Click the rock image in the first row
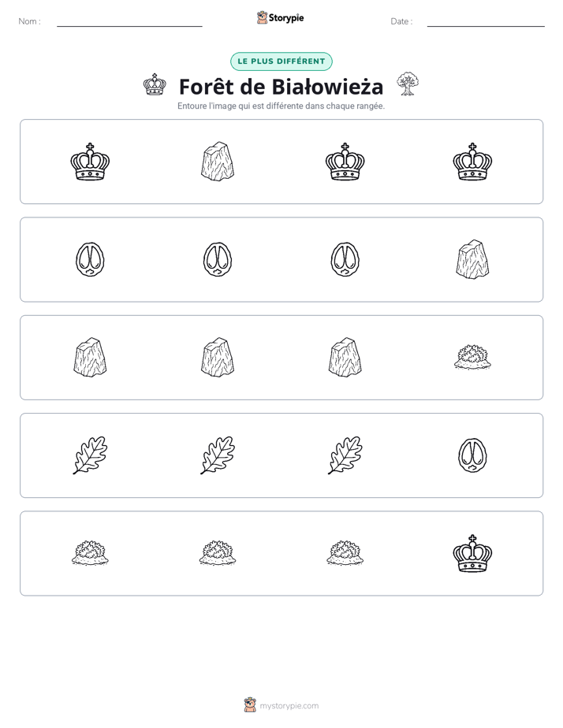Screen dimensions: 563x728 click(218, 162)
